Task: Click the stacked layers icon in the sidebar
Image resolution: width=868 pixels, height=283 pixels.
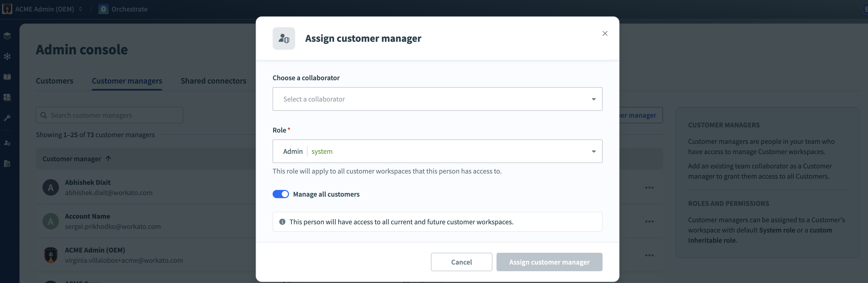Action: [x=7, y=36]
